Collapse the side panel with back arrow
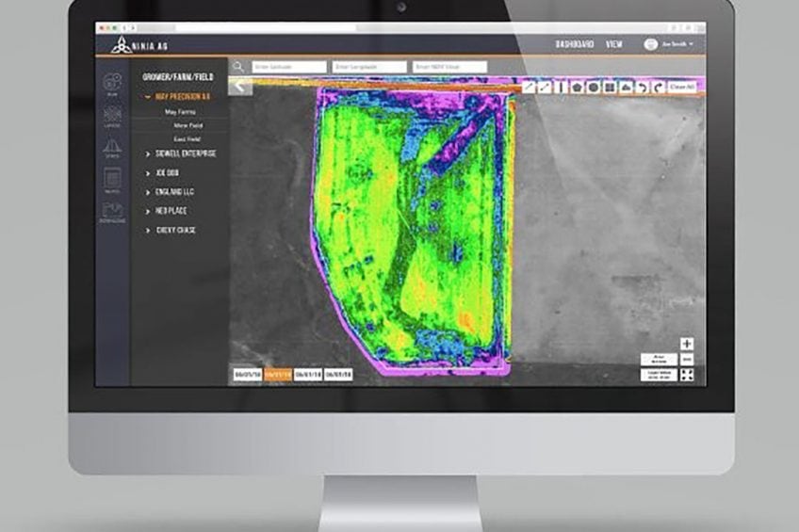 [240, 87]
